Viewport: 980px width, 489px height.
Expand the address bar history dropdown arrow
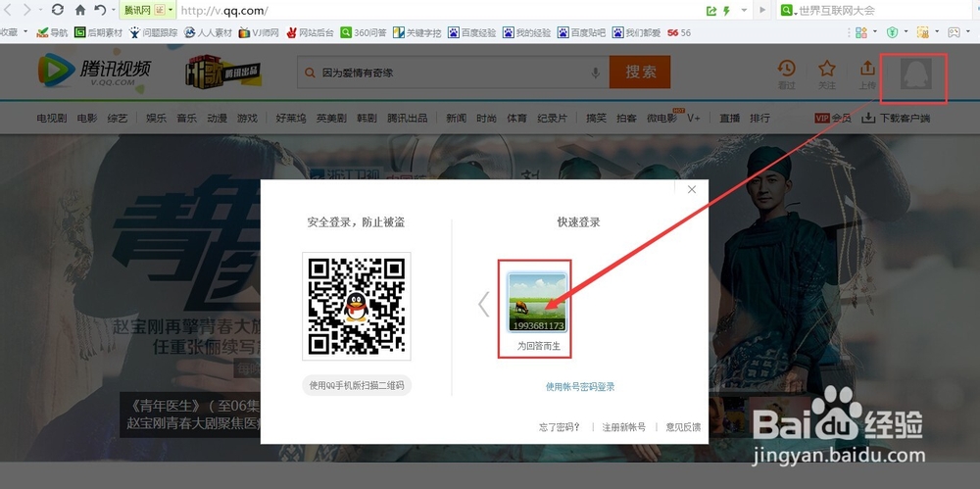[744, 11]
